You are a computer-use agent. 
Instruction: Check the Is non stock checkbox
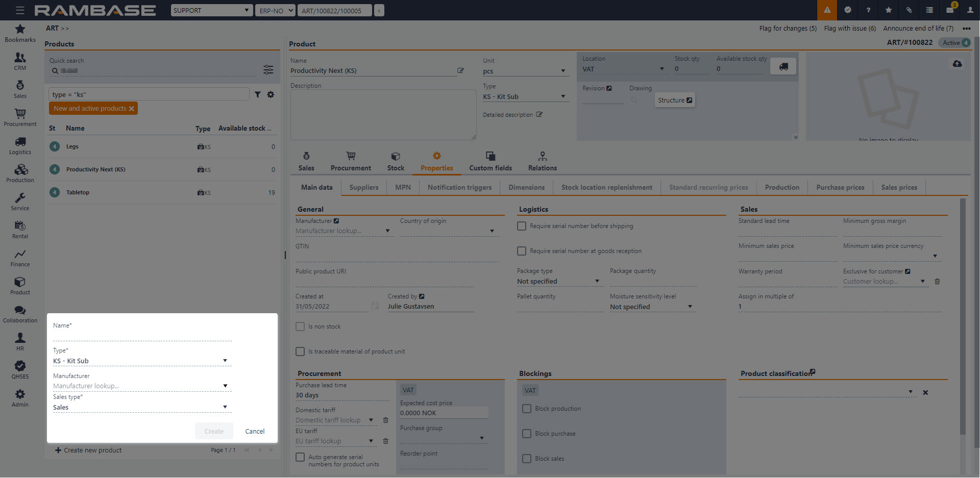click(300, 326)
